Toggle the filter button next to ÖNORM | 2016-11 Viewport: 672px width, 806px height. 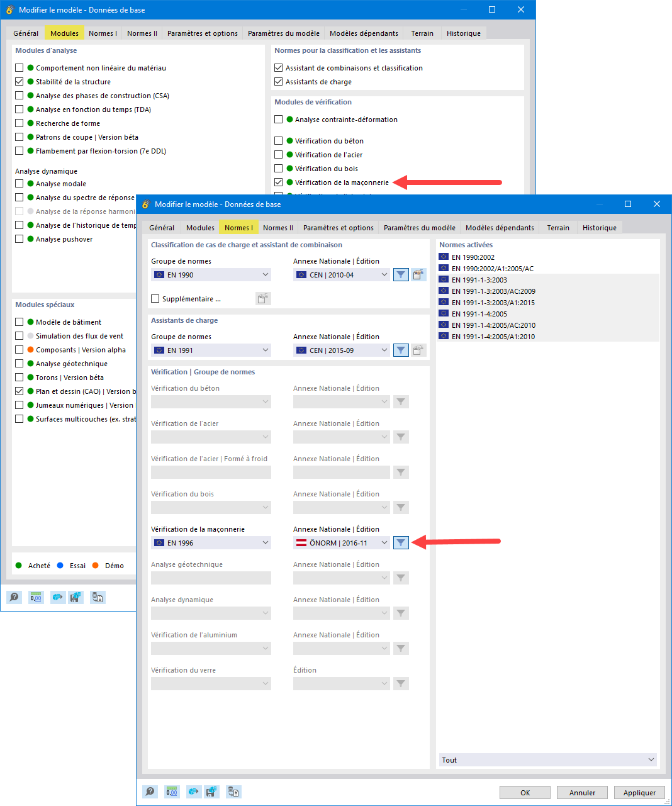click(401, 543)
